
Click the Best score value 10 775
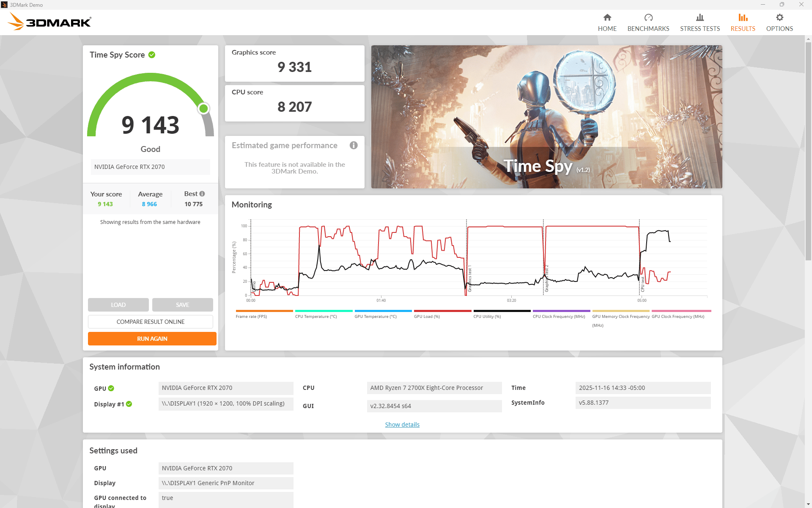pyautogui.click(x=193, y=204)
